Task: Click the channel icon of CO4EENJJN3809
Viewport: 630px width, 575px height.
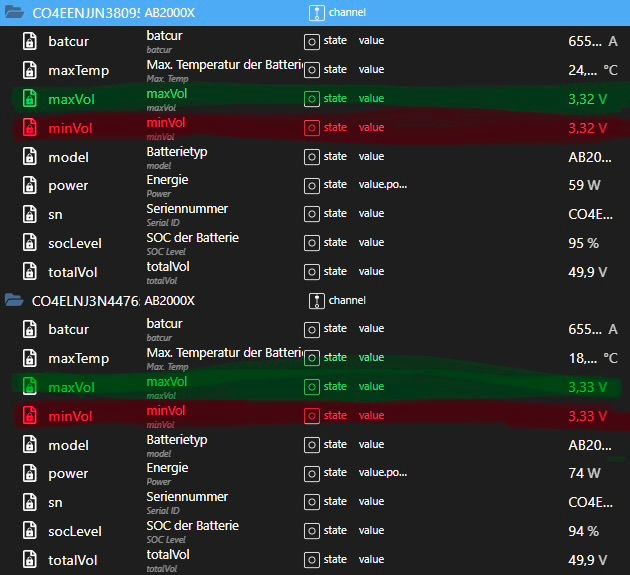Action: (317, 12)
